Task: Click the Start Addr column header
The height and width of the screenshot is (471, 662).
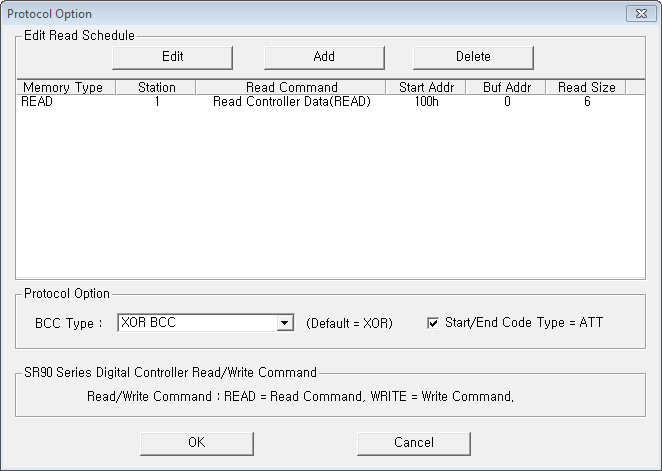Action: 426,87
